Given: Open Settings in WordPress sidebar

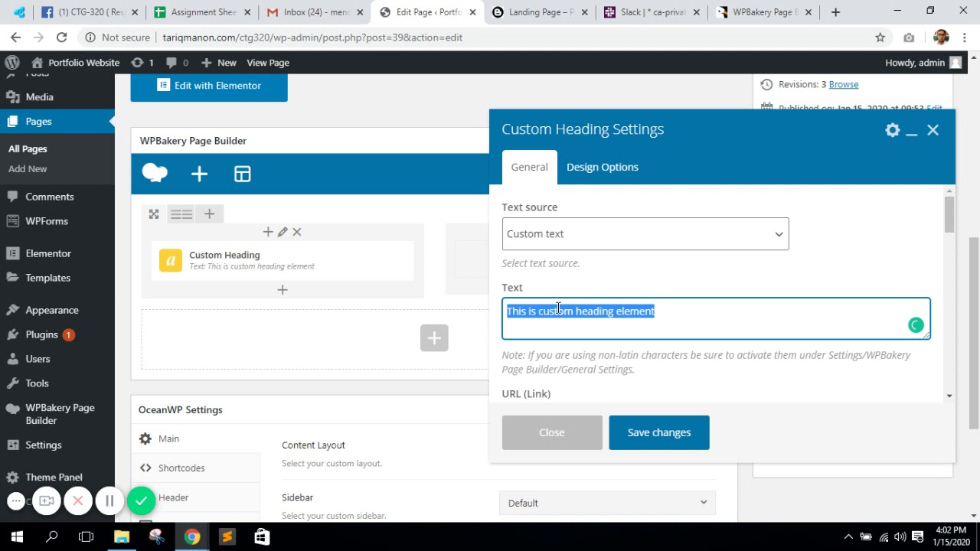Looking at the screenshot, I should pyautogui.click(x=57, y=445).
